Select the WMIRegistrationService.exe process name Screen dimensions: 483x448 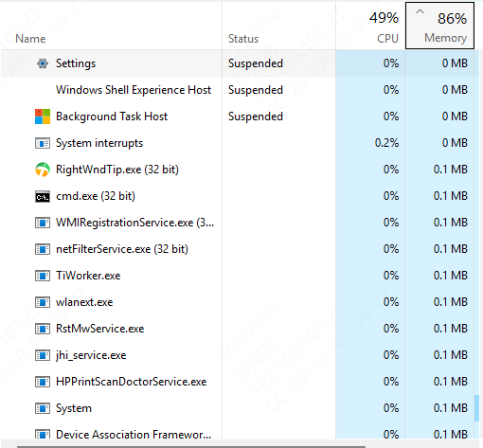(x=134, y=223)
